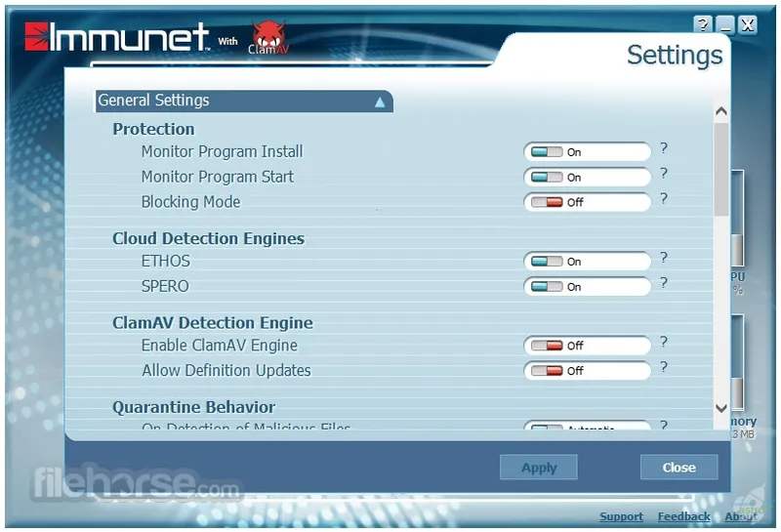Click the ClamAV Detection Engine heading

point(213,323)
